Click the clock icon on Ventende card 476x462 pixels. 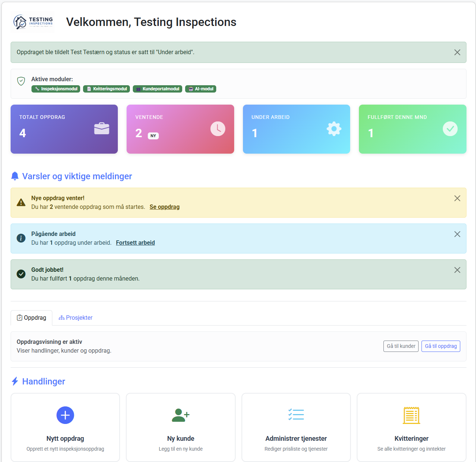(x=218, y=129)
